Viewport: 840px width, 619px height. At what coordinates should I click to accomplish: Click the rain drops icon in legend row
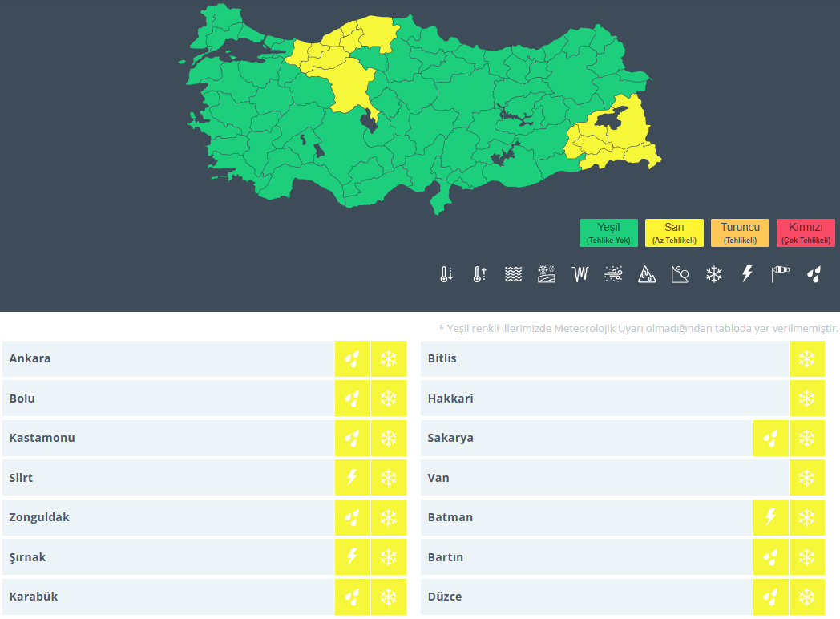(x=814, y=275)
